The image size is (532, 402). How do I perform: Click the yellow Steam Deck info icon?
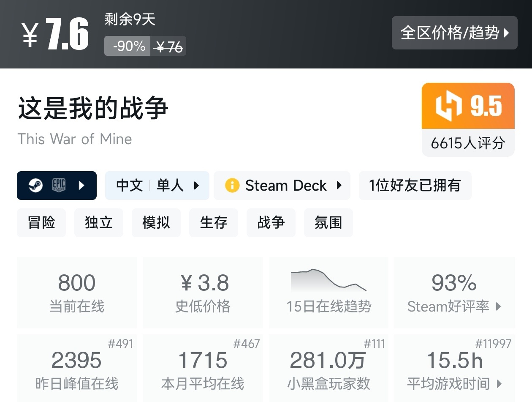pos(232,185)
